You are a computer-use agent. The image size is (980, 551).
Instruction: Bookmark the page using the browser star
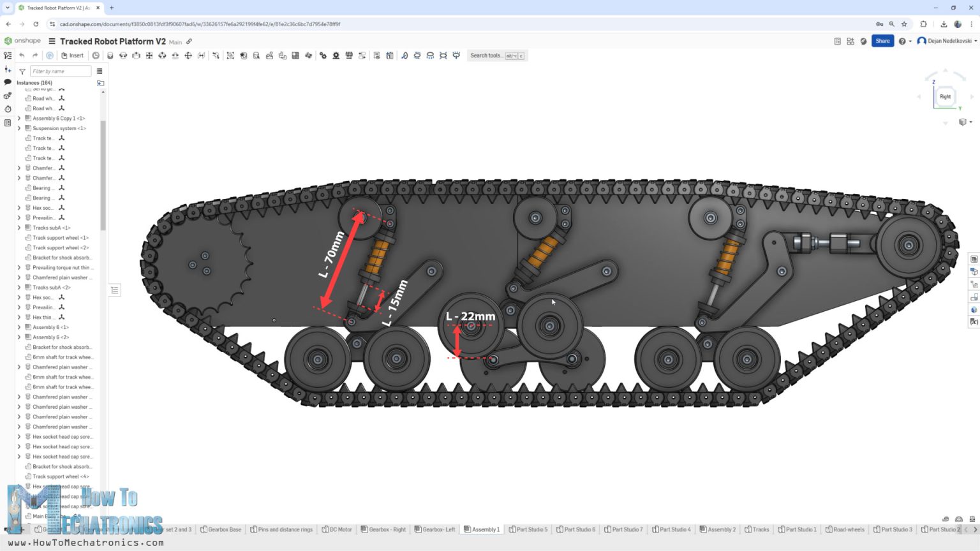(x=904, y=24)
